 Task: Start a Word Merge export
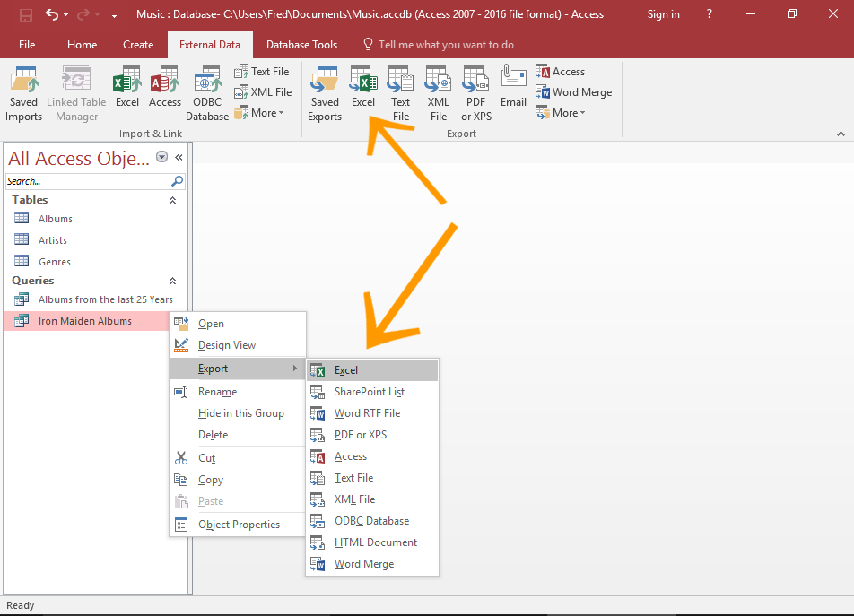point(574,91)
